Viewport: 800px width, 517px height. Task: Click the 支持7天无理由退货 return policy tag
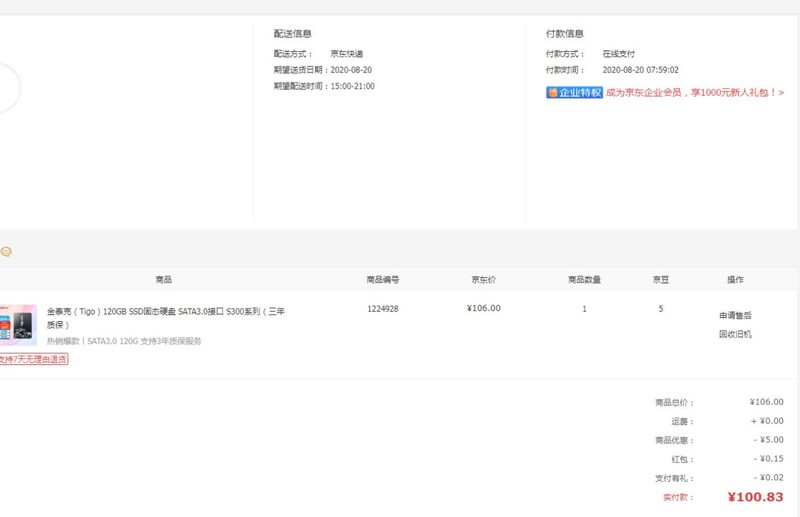tap(34, 359)
